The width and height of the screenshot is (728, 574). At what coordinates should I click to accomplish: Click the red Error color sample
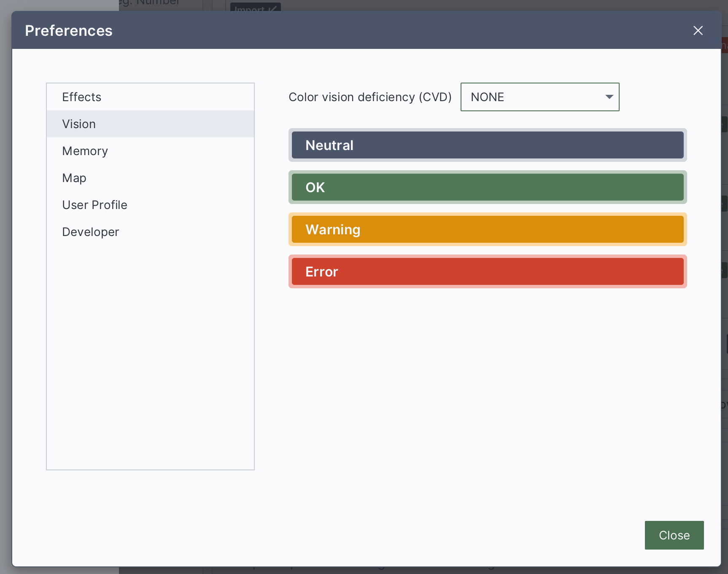[x=487, y=271]
